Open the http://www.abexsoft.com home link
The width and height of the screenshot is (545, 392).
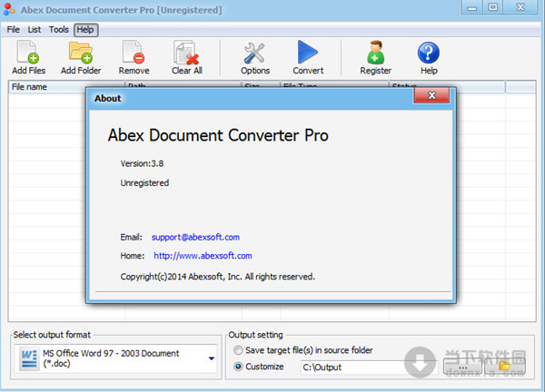click(x=203, y=256)
